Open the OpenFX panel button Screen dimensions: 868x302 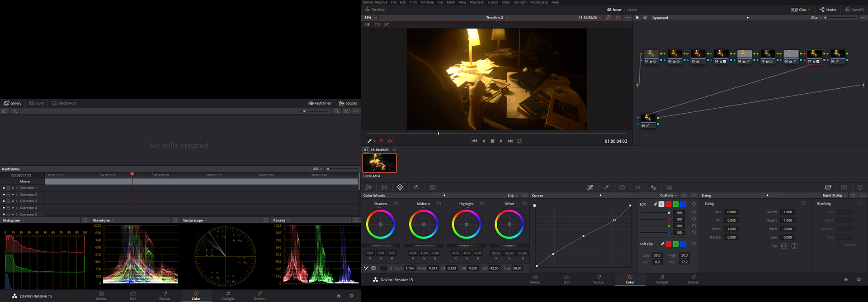pyautogui.click(x=854, y=10)
